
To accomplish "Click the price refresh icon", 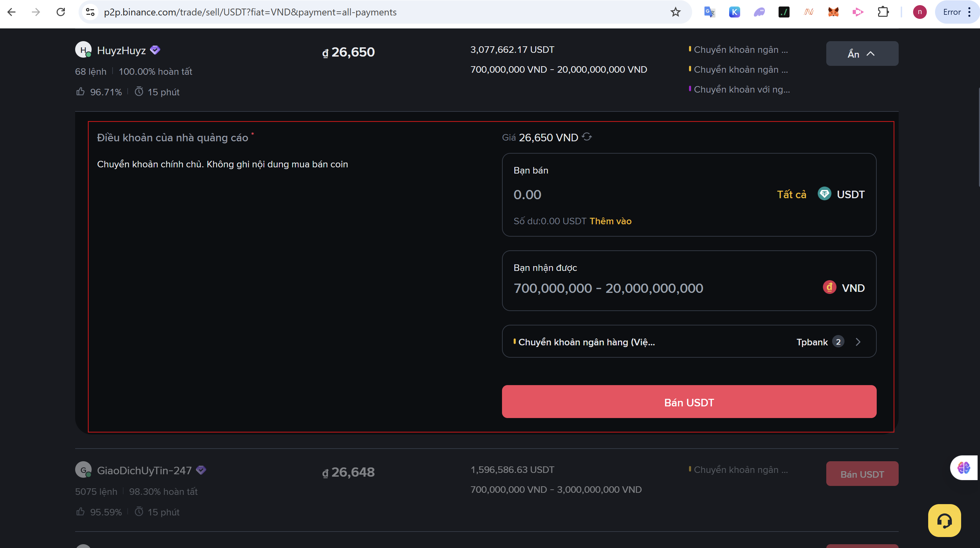I will 587,137.
